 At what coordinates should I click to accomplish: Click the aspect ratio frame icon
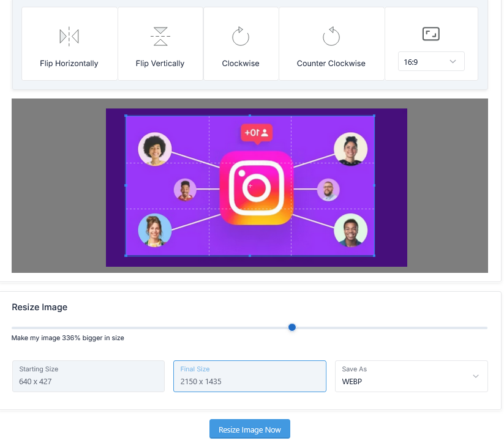pyautogui.click(x=431, y=34)
